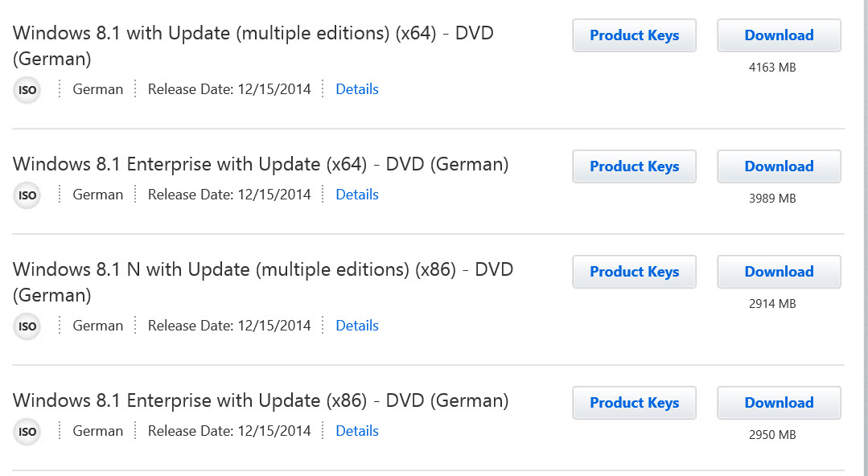Click ISO icon for Windows 8.1 Enterprise x86
Screen dimensions: 868x476
pos(27,431)
